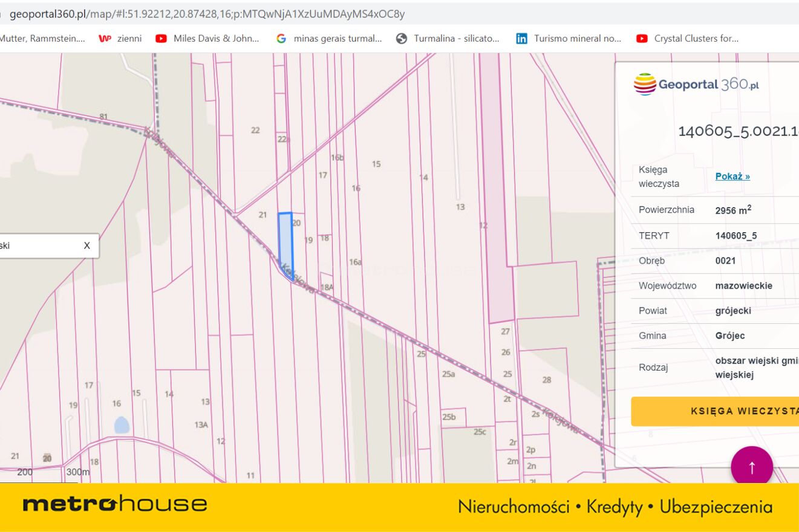The width and height of the screenshot is (799, 532).
Task: Click the round scroll-to-top arrow button
Action: 752,467
